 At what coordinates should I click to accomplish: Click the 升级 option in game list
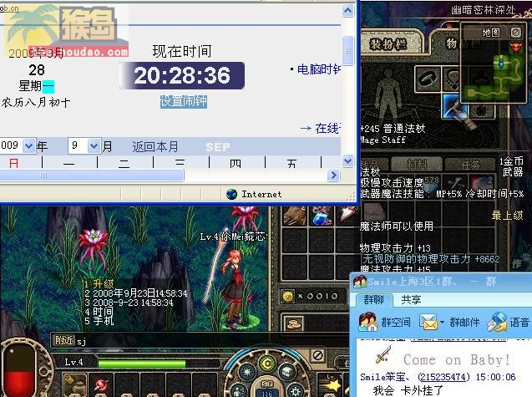pyautogui.click(x=104, y=283)
